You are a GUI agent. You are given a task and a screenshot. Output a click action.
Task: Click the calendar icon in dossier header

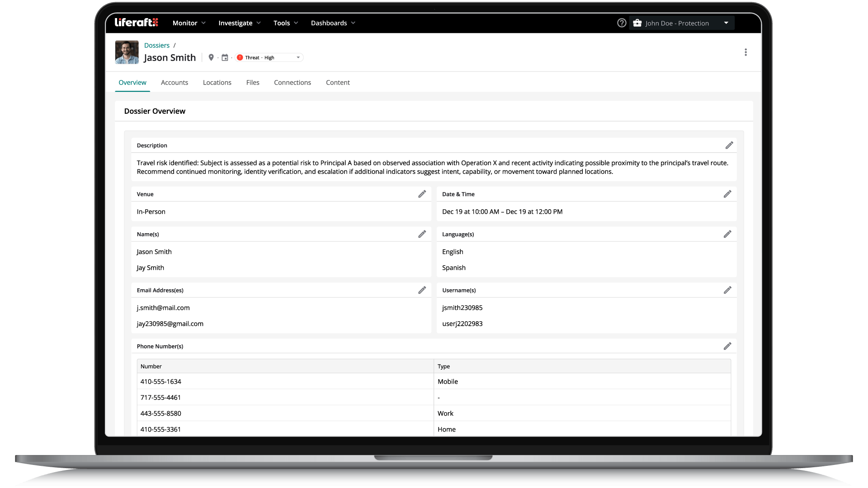(225, 57)
